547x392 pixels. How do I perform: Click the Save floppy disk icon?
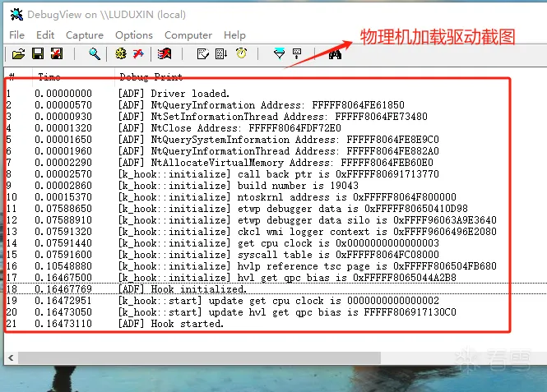pyautogui.click(x=38, y=53)
